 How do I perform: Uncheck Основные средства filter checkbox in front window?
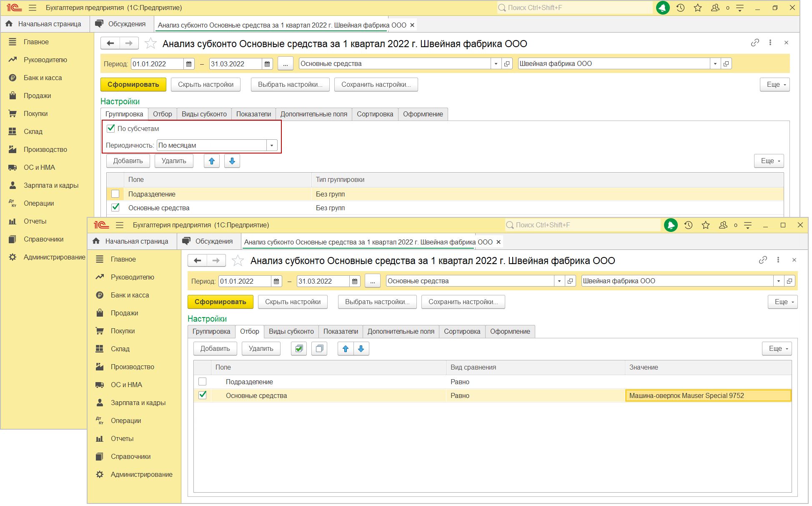(203, 395)
